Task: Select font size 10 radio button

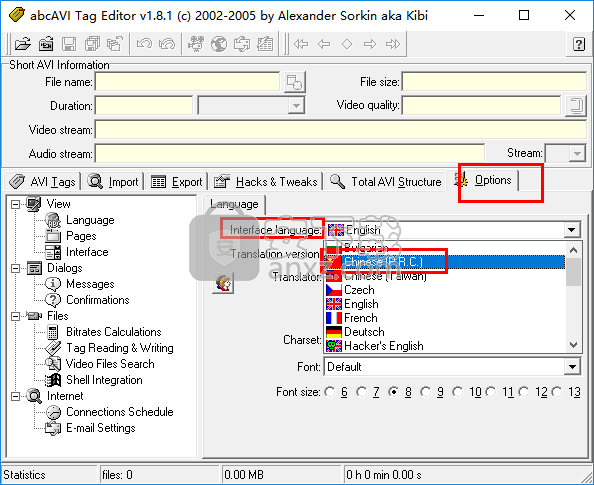Action: (x=458, y=392)
